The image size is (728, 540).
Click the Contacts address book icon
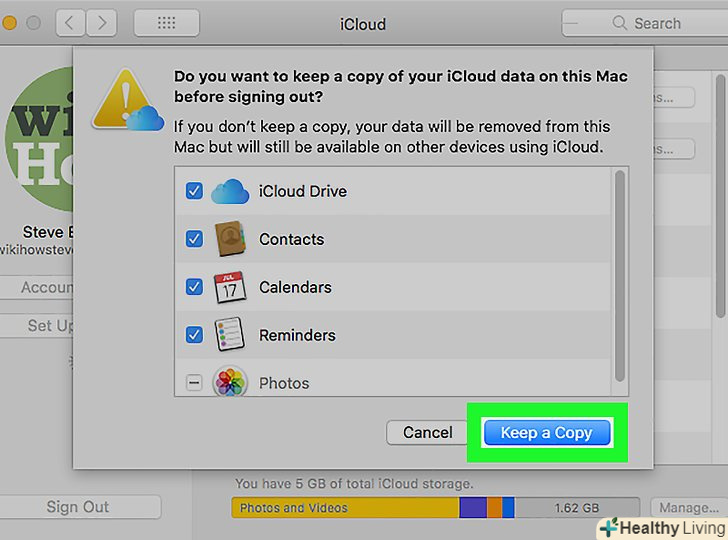[230, 239]
